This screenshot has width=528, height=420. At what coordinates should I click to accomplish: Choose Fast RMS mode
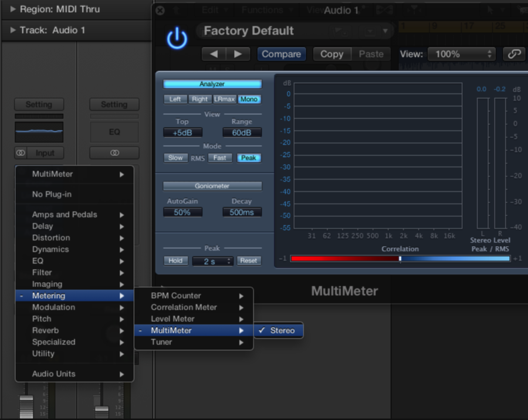click(x=219, y=158)
